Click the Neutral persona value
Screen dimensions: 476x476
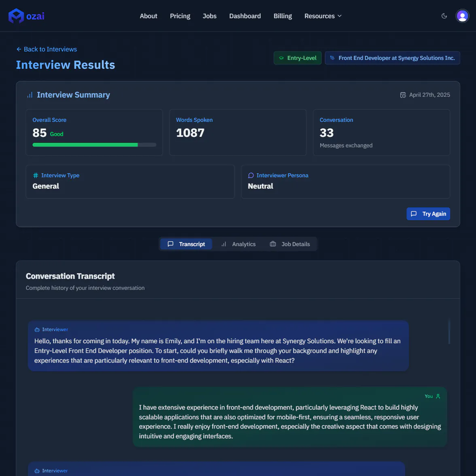(x=261, y=186)
